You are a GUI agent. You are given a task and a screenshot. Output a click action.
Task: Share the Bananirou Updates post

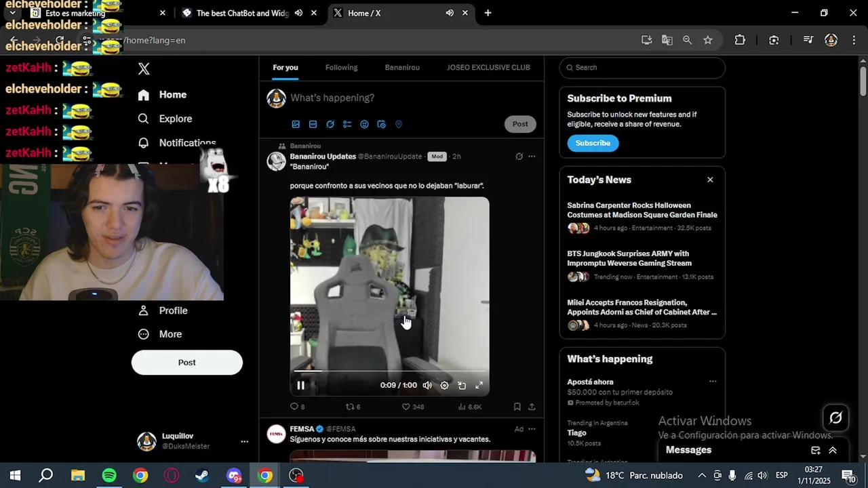pyautogui.click(x=532, y=407)
